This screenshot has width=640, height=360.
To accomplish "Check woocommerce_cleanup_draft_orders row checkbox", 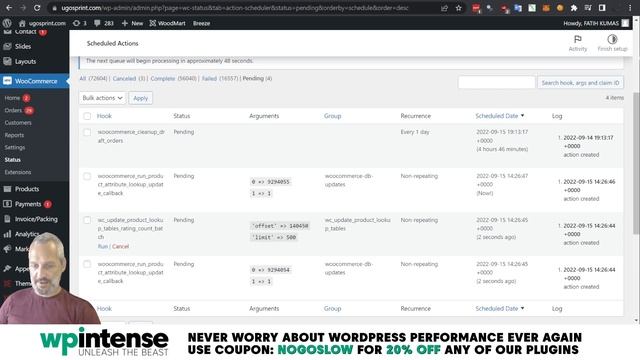I will (x=87, y=132).
